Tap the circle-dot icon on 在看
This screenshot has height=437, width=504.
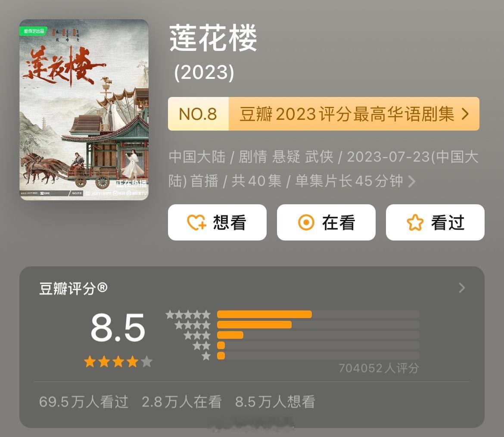[306, 222]
